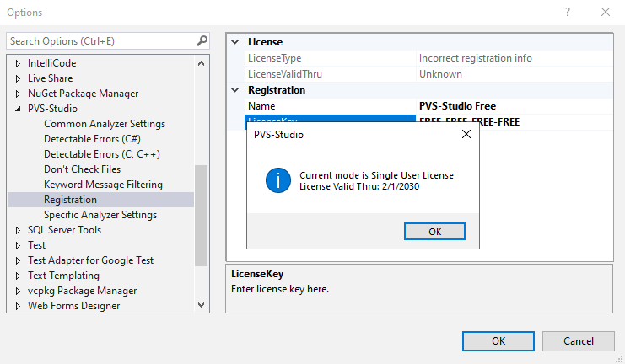Click the Name registration value field
625x364 pixels.
(513, 106)
